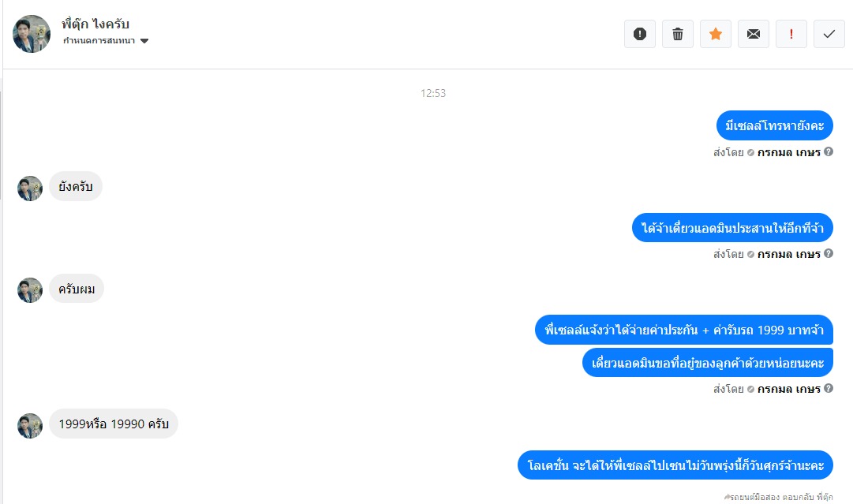The width and height of the screenshot is (853, 504).
Task: Mark conversation unread with envelope icon
Action: coord(754,34)
